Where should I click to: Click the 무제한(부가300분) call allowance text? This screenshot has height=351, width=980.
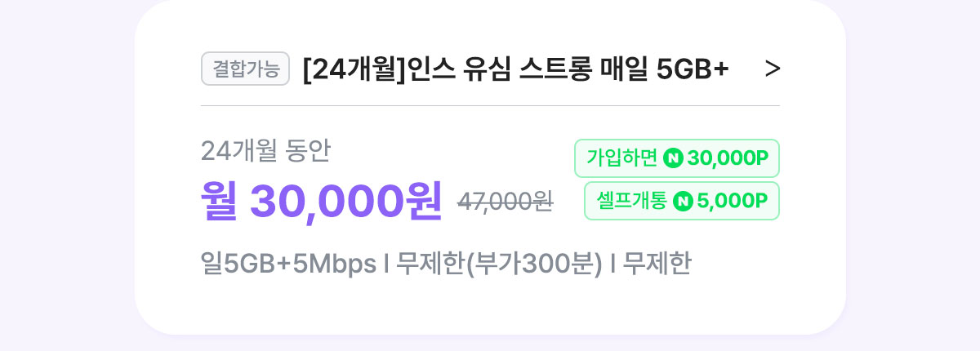500,264
